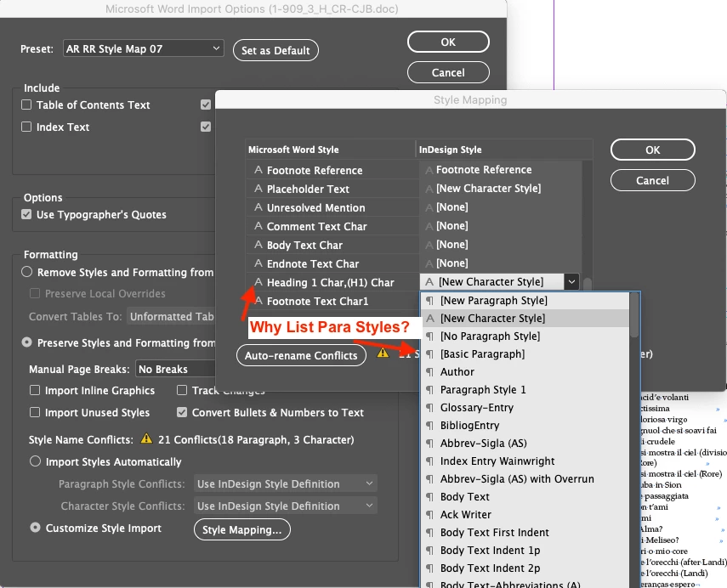Open Convert Tables To dropdown
Viewport: 727px width, 588px height.
pos(172,316)
